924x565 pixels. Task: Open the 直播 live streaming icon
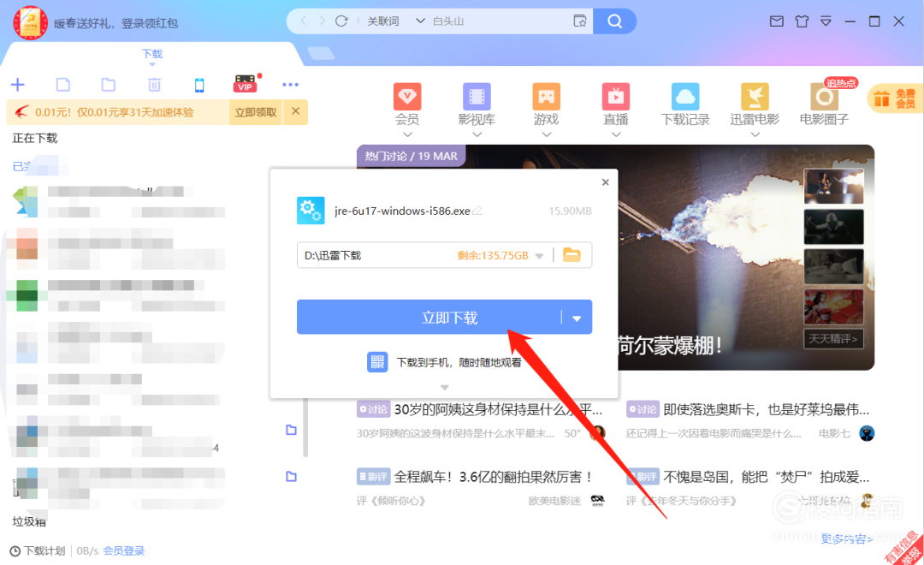tap(614, 97)
